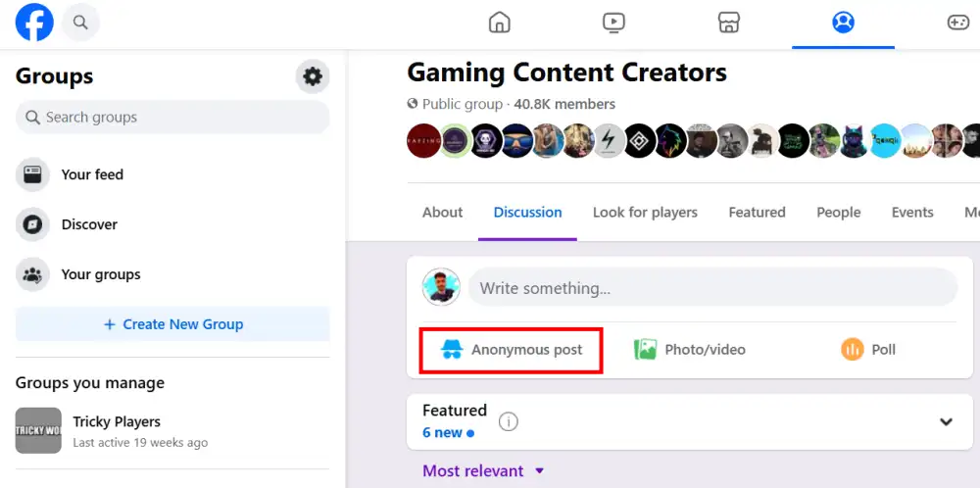Screen dimensions: 980x488
Task: Open the Facebook search icon
Action: coord(80,22)
